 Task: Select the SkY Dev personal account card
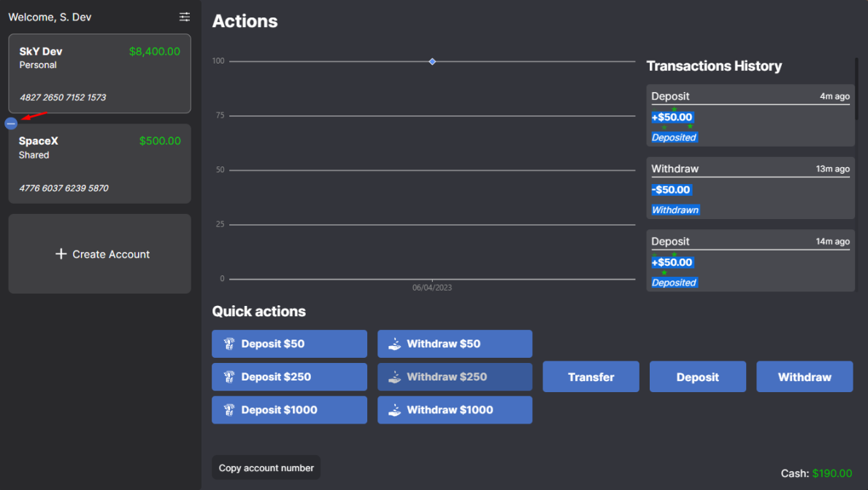[x=99, y=73]
